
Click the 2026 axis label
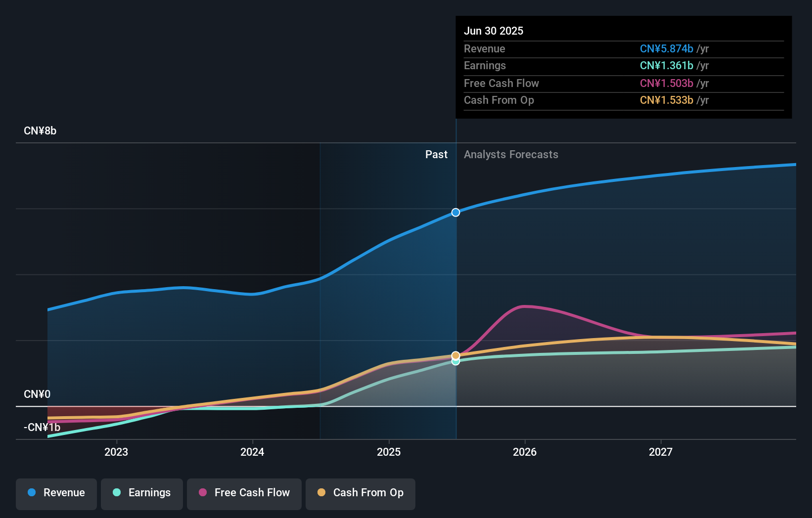coord(525,452)
